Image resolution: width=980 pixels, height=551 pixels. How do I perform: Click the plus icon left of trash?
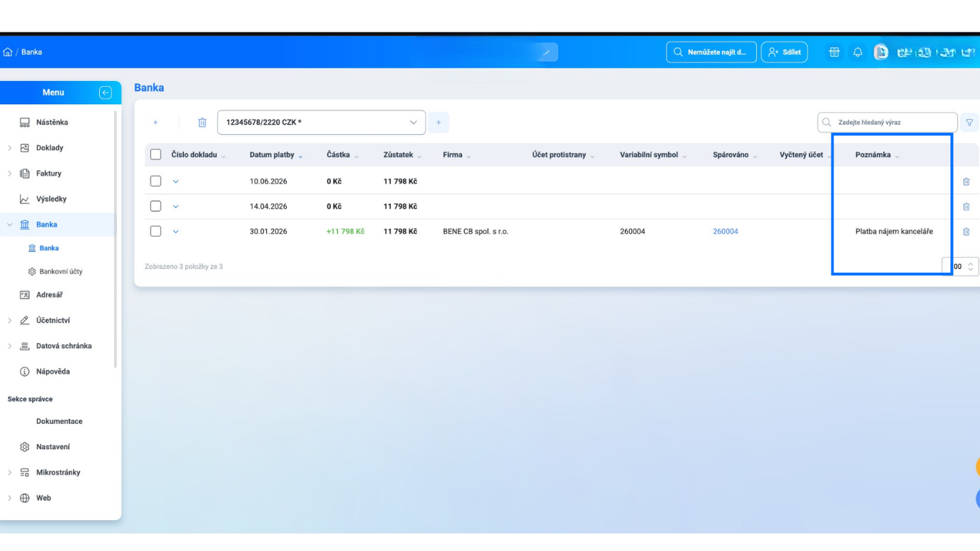(x=156, y=123)
